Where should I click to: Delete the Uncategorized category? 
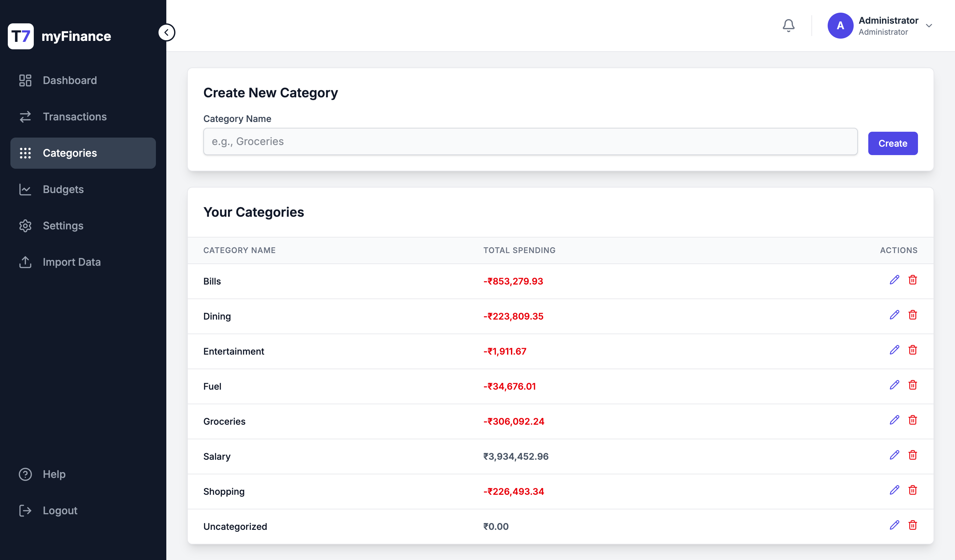coord(913,525)
